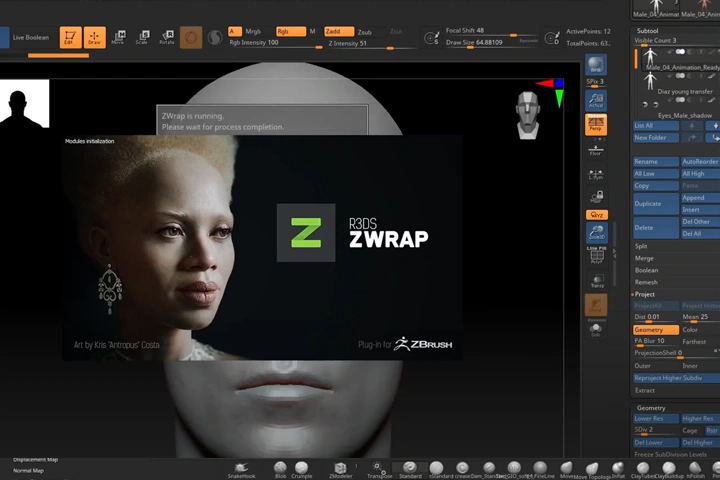Viewport: 720px width, 480px height.
Task: Click the Duplicate subtool button
Action: pos(656,203)
